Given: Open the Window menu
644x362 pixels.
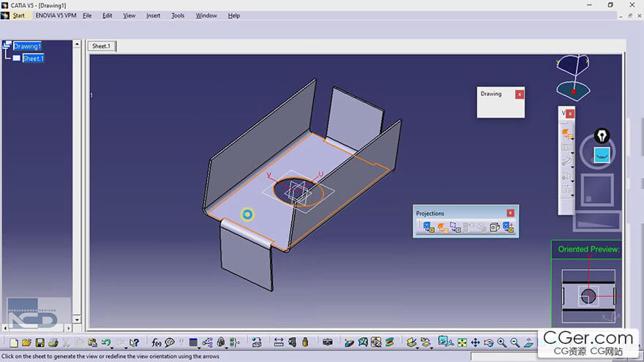Looking at the screenshot, I should point(206,15).
